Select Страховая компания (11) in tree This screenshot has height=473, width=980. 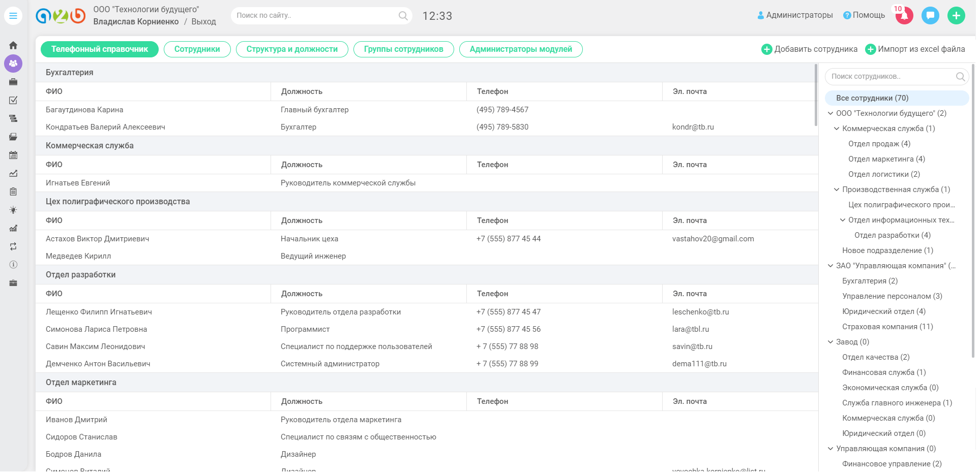point(887,327)
